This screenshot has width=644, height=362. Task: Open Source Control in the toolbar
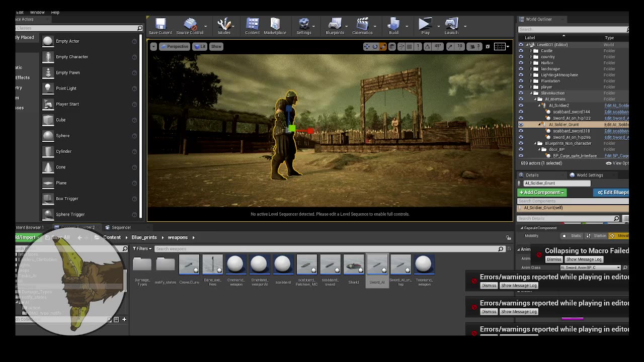[x=190, y=26]
